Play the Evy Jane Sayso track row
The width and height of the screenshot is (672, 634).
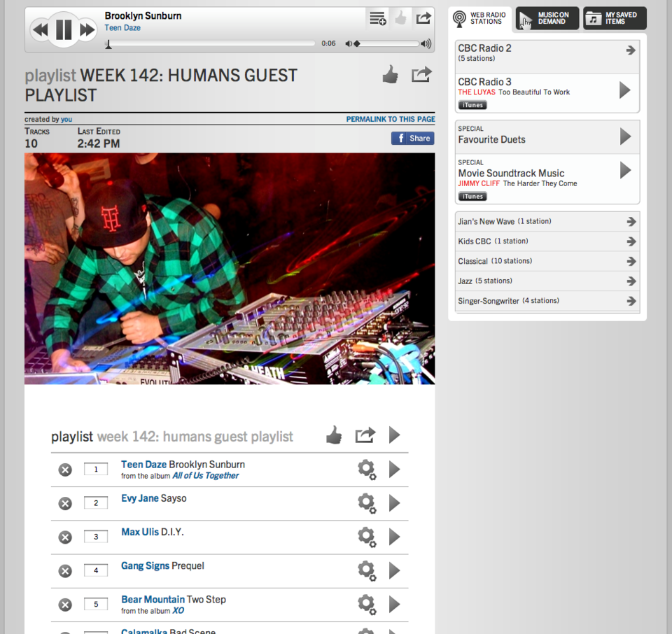point(394,503)
